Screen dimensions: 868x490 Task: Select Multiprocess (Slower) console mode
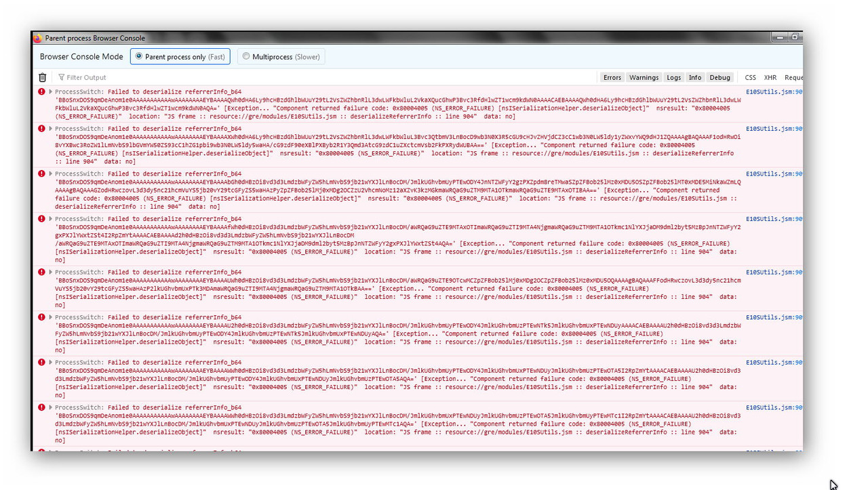[x=281, y=57]
